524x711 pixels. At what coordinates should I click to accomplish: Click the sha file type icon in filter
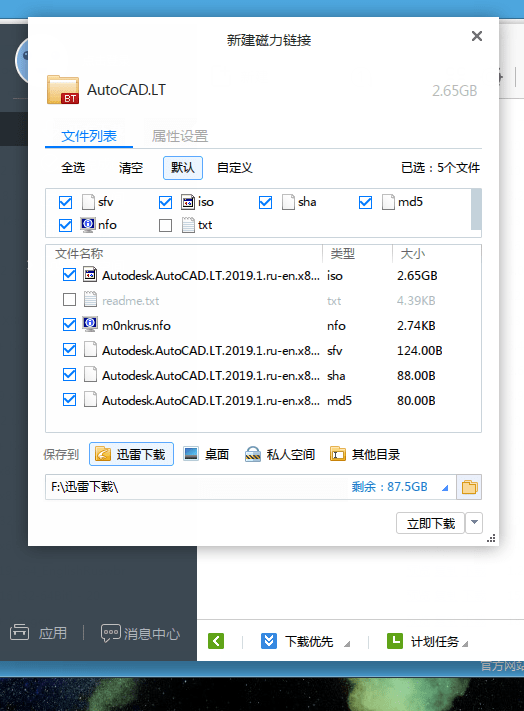[288, 202]
